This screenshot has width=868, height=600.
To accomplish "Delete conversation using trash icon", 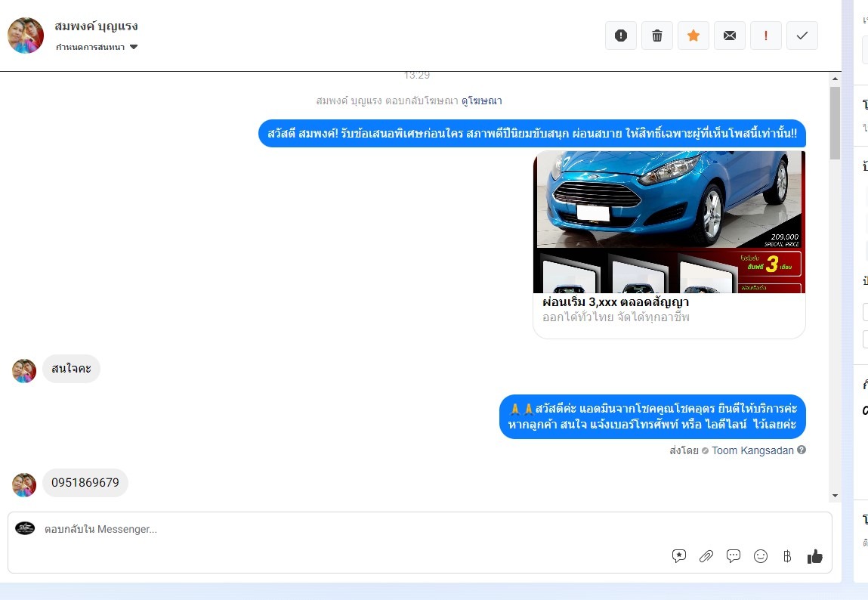I will point(657,36).
